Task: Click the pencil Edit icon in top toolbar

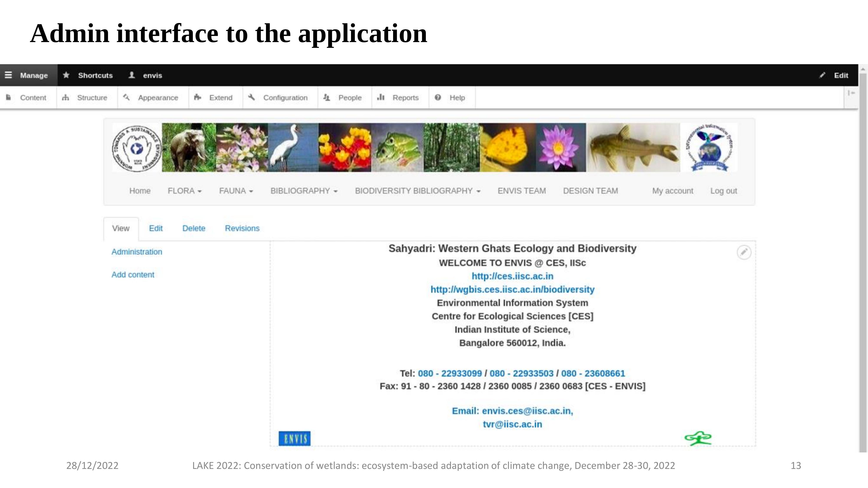Action: coord(822,75)
